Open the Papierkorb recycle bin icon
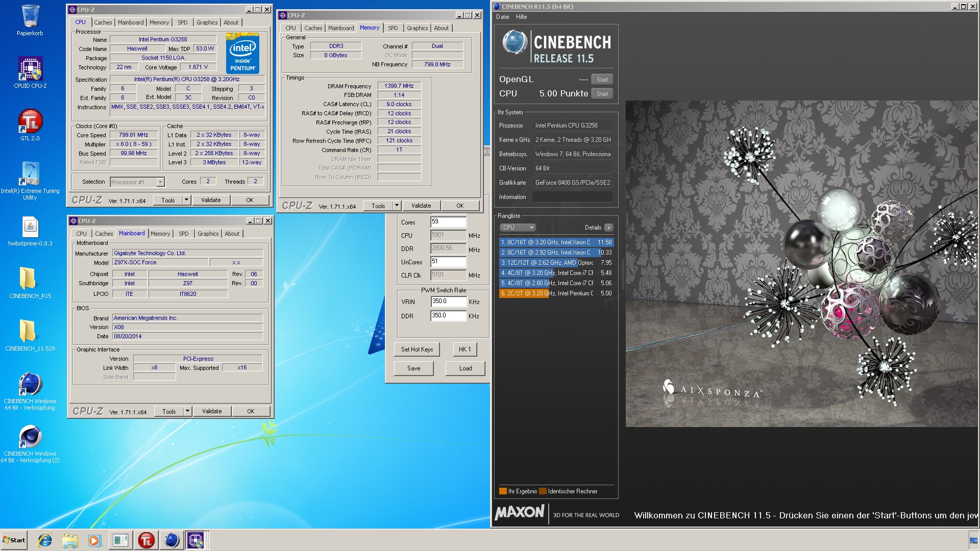Image resolution: width=980 pixels, height=551 pixels. click(x=30, y=20)
